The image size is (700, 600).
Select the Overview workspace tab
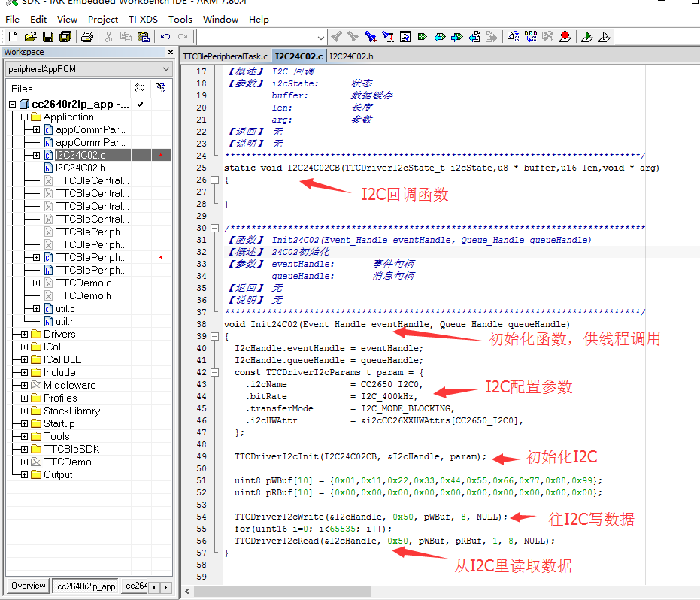[28, 586]
